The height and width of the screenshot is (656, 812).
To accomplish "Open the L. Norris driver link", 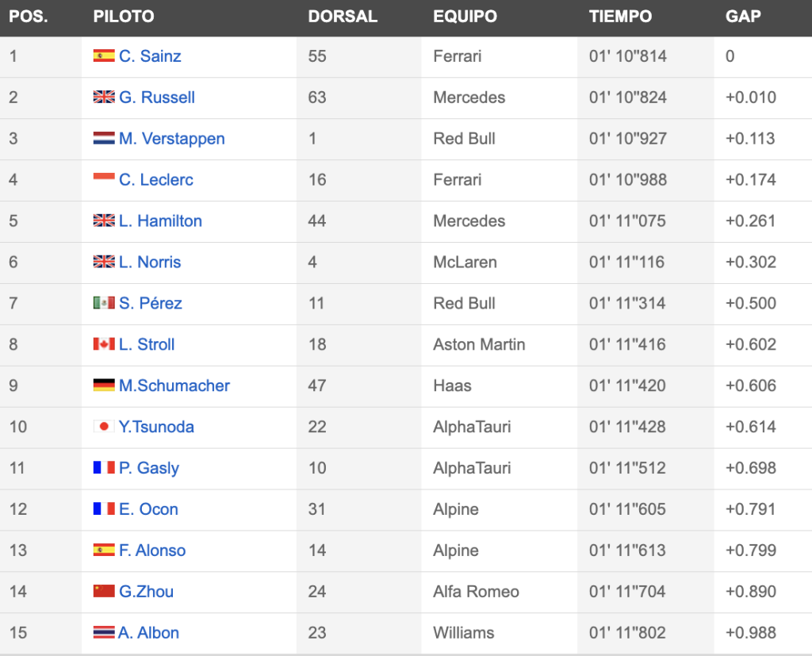I will tap(150, 263).
